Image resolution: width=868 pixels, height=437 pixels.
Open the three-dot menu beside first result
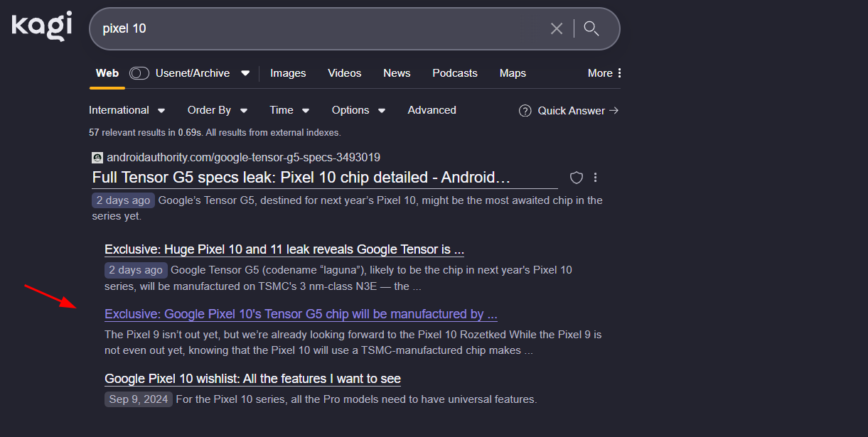[x=596, y=178]
